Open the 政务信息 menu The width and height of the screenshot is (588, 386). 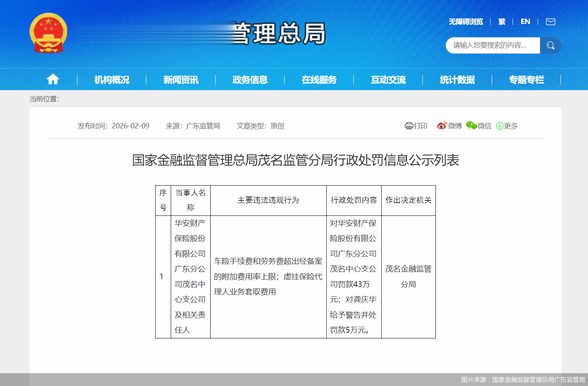pos(250,80)
